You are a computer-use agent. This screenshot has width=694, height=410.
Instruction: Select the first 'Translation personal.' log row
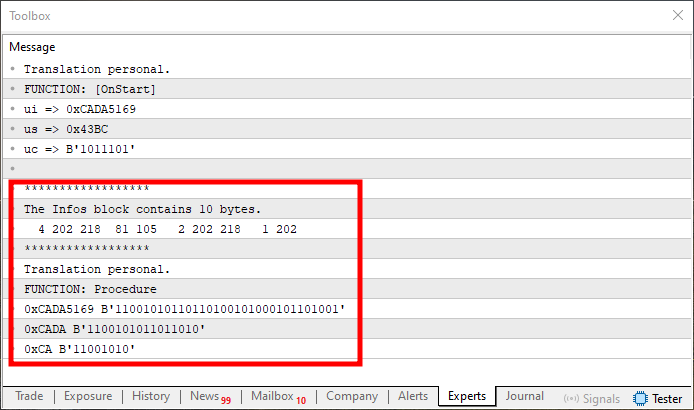click(347, 69)
